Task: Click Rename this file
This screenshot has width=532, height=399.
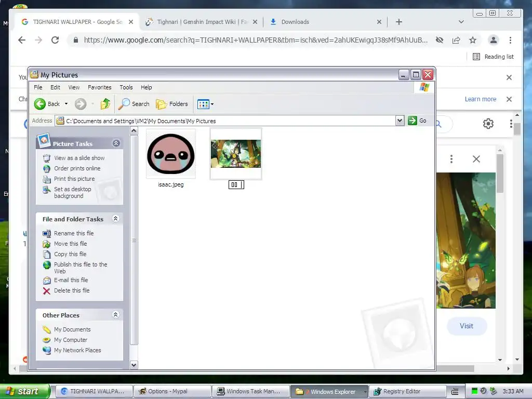Action: point(74,233)
